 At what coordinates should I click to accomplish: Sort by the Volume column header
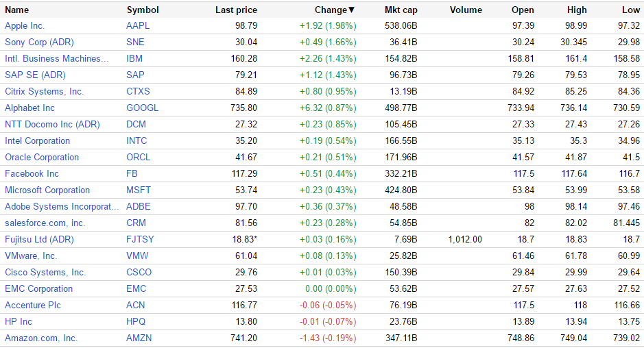(466, 10)
